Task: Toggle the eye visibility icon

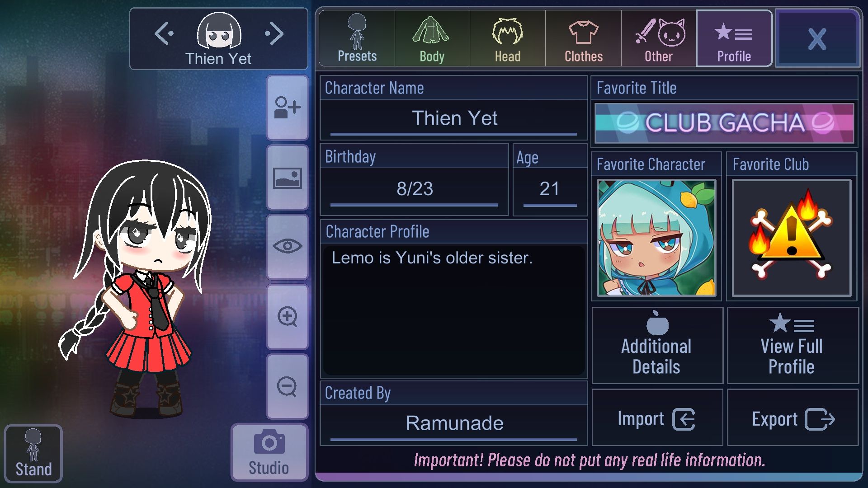Action: 288,247
